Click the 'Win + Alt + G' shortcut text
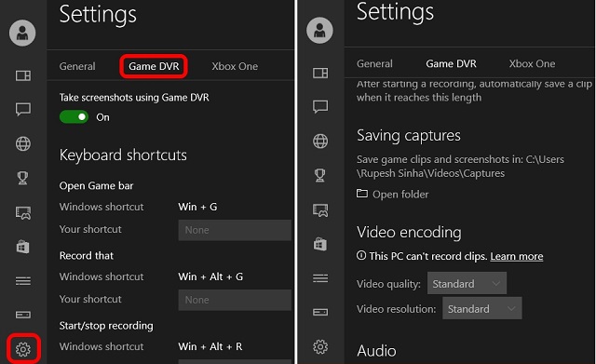The image size is (596, 364). pos(210,276)
